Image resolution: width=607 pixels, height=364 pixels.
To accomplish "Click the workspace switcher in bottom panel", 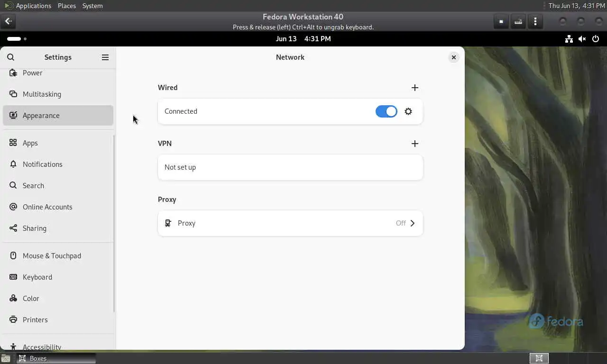I will coord(539,358).
